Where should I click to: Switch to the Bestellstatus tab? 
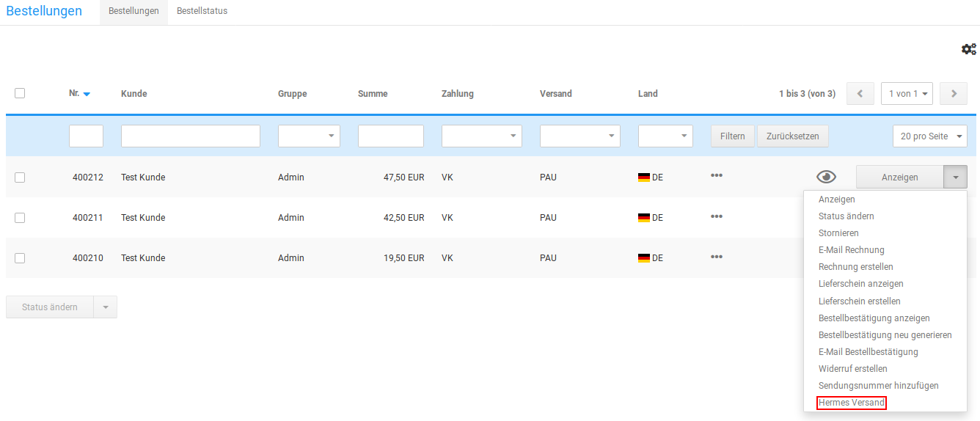point(202,11)
